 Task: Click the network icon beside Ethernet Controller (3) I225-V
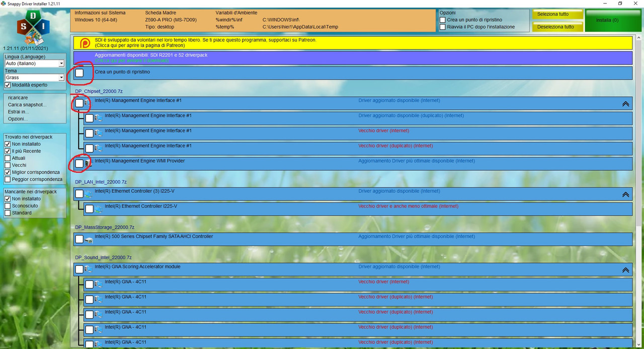[88, 194]
